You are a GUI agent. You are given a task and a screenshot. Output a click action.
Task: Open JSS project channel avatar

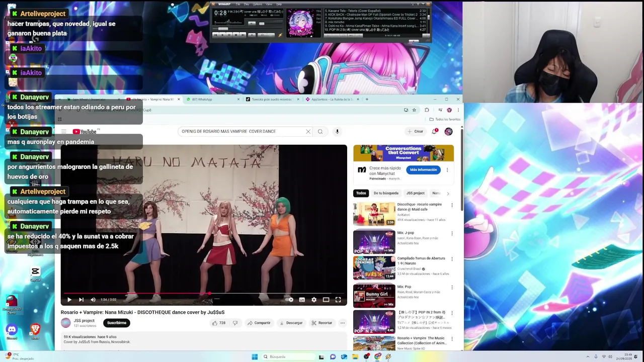coord(66,323)
